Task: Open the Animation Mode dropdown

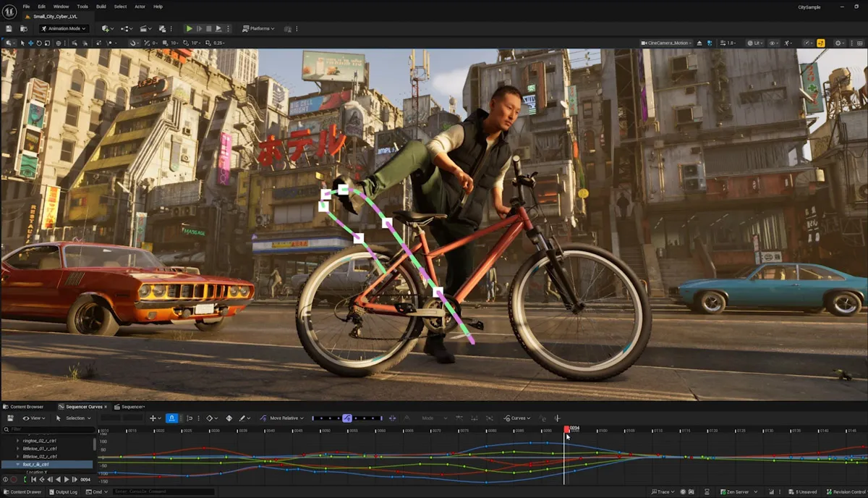Action: (64, 28)
